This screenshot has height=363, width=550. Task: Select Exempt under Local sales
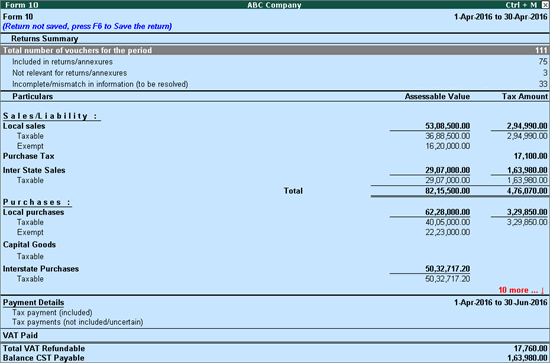click(x=275, y=146)
